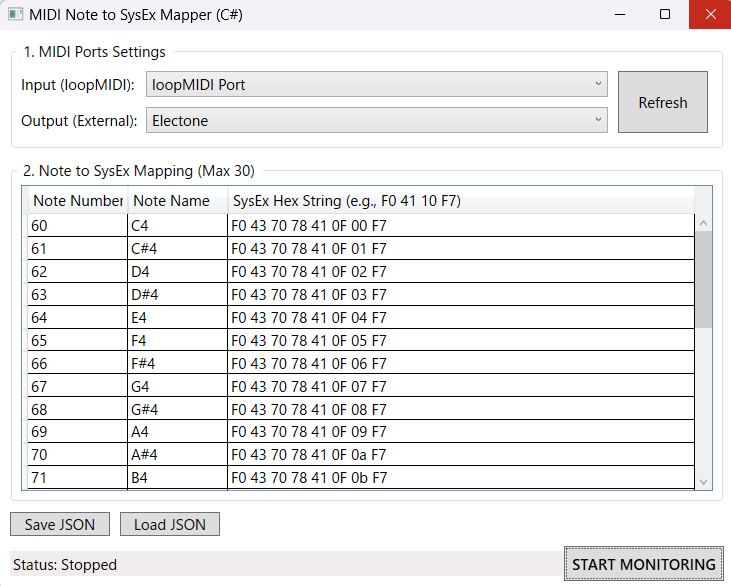Minimize the MIDI Mapper window
This screenshot has height=586, width=731.
tap(620, 14)
